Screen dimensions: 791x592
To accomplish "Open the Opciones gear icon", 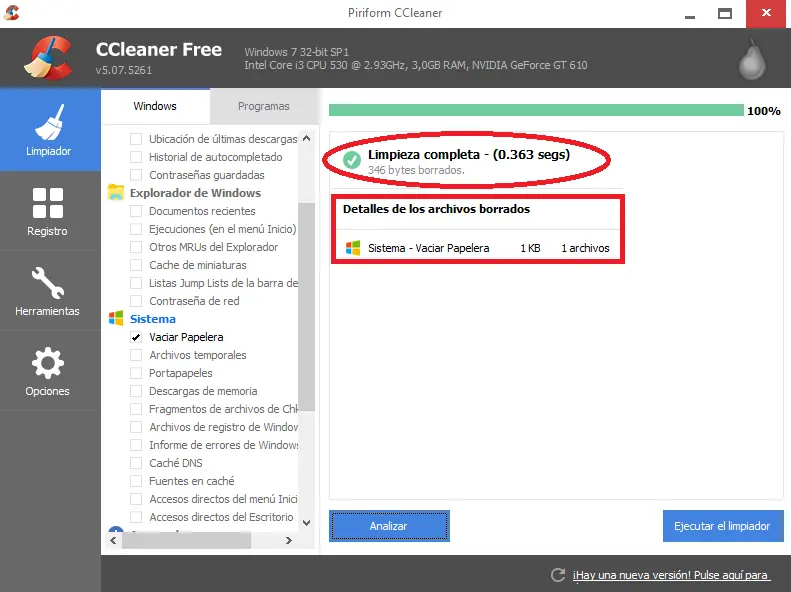I will click(x=47, y=363).
